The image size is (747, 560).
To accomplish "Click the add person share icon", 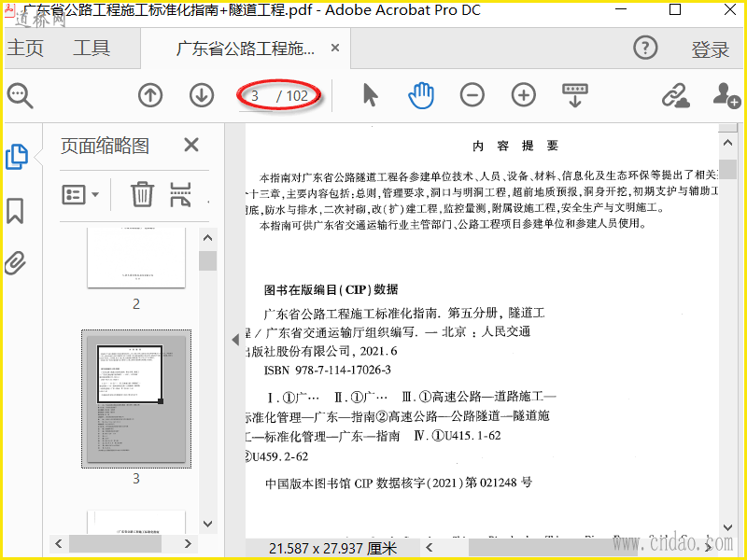I will coord(727,95).
